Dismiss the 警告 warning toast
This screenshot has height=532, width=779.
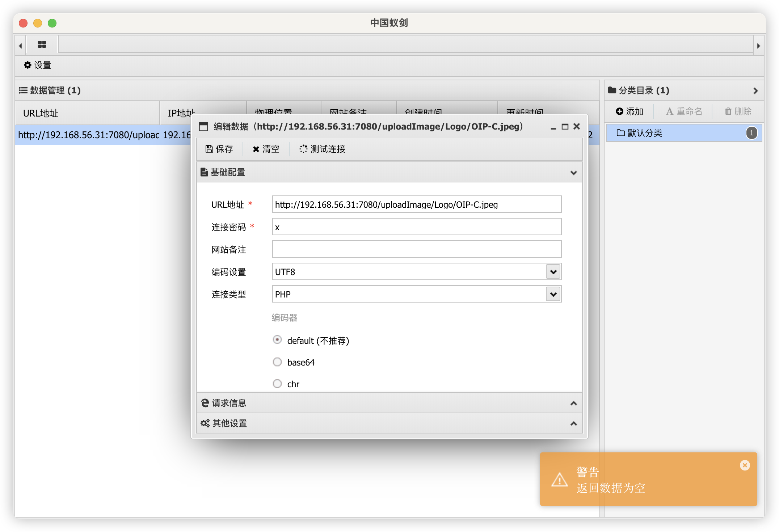coord(745,465)
